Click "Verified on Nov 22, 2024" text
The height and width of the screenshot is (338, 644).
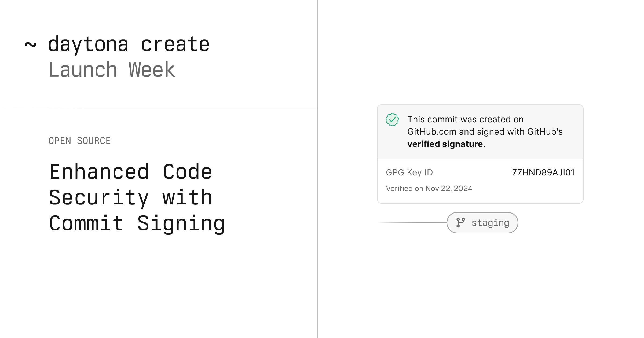tap(429, 189)
